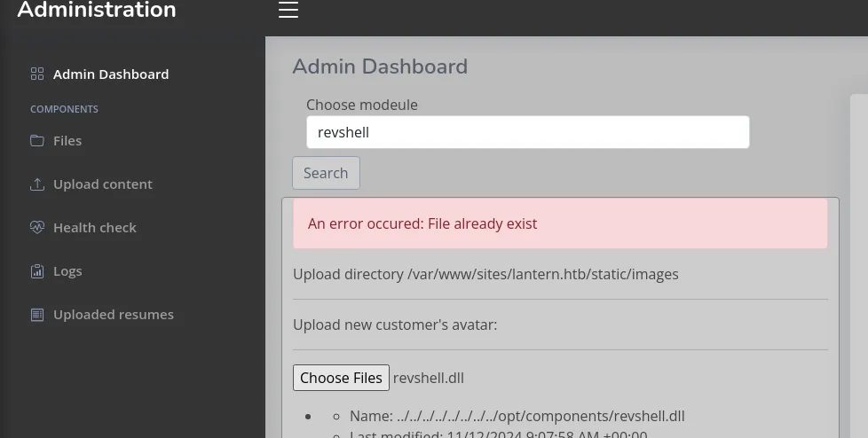The image size is (868, 438).
Task: Go to Upload content page
Action: (102, 184)
